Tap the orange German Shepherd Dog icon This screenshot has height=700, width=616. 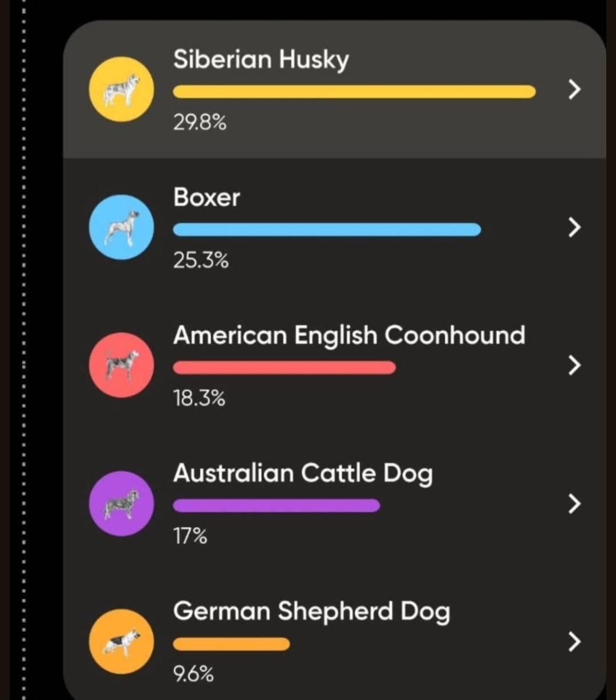tap(121, 641)
